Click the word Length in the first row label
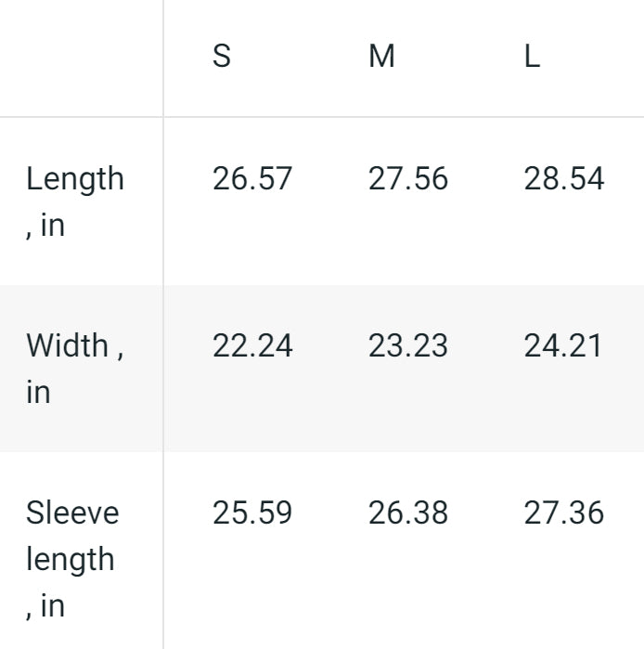 point(75,178)
